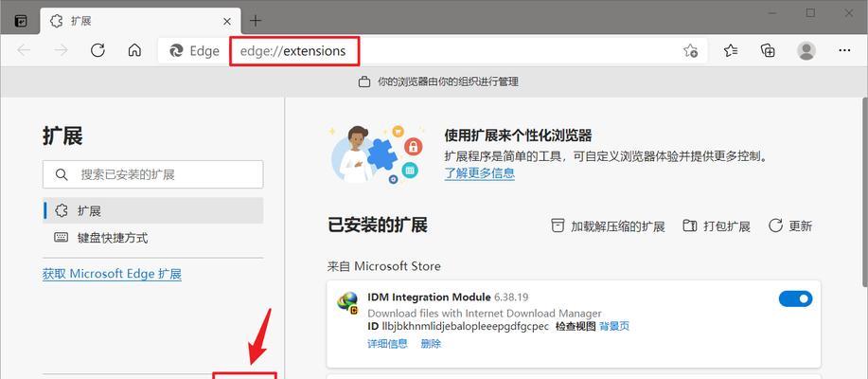This screenshot has width=868, height=379.
Task: Open the favorites list icon
Action: tap(731, 51)
